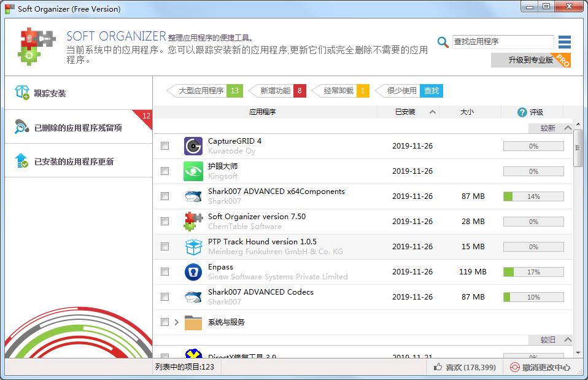Click the CaptureGRID 4 app icon
This screenshot has width=588, height=380.
pos(193,146)
